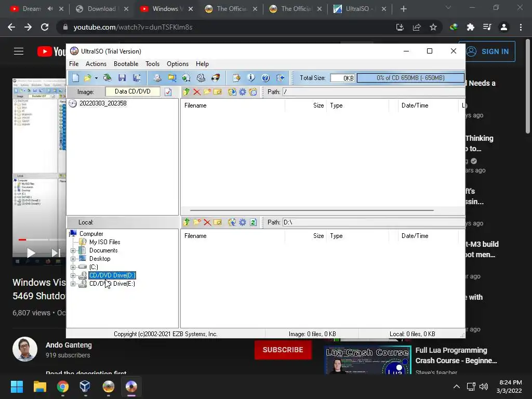Click the Mount to virtual drive icon
Screen dimensions: 532x399
coord(201,78)
